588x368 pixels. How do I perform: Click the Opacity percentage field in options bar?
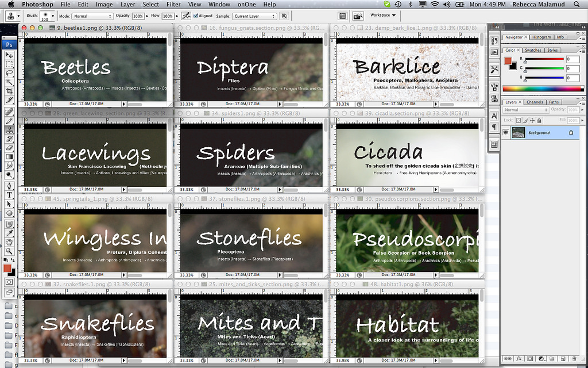[x=138, y=16]
